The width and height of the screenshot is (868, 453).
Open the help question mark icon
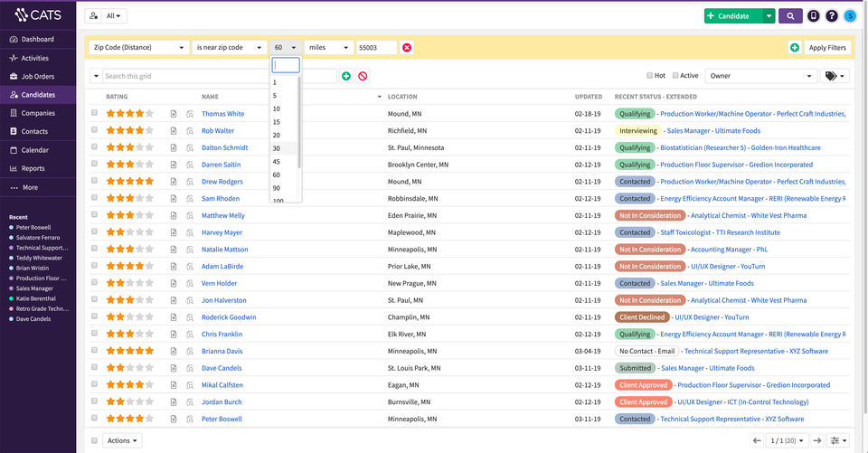coord(832,15)
